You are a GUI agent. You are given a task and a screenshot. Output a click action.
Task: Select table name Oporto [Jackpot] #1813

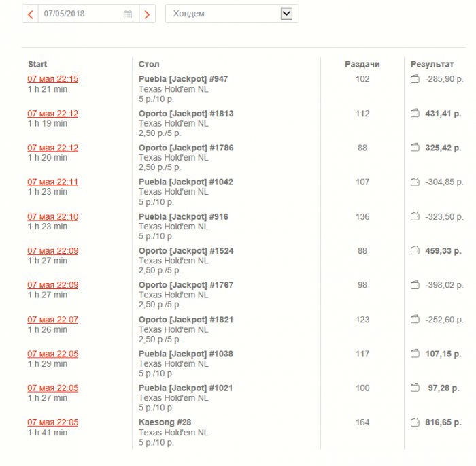pos(186,114)
